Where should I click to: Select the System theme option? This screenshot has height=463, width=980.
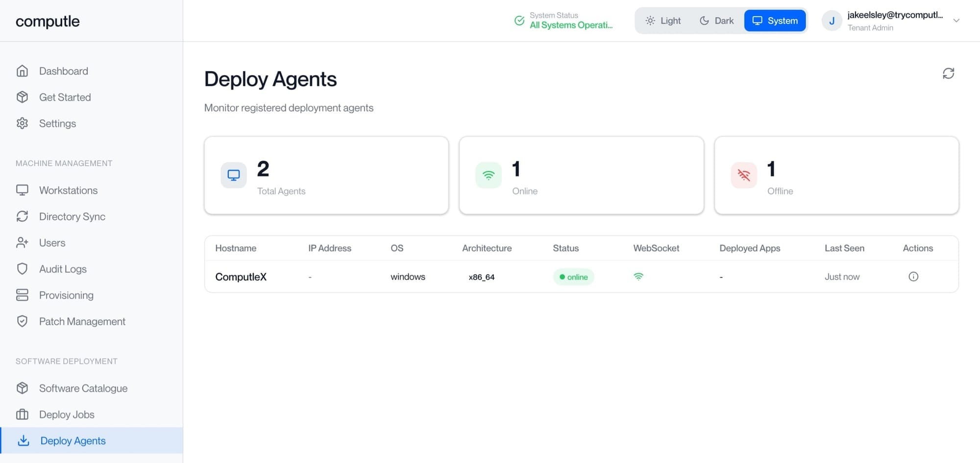775,21
